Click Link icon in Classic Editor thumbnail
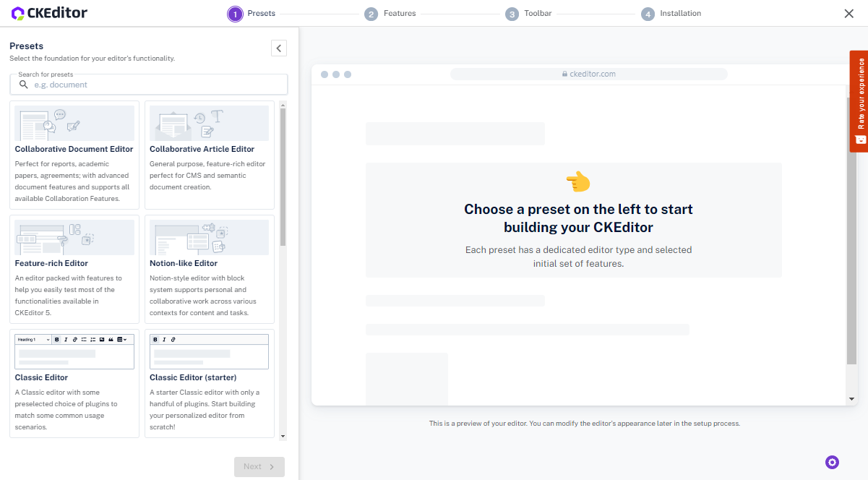The height and width of the screenshot is (480, 868). click(x=74, y=340)
